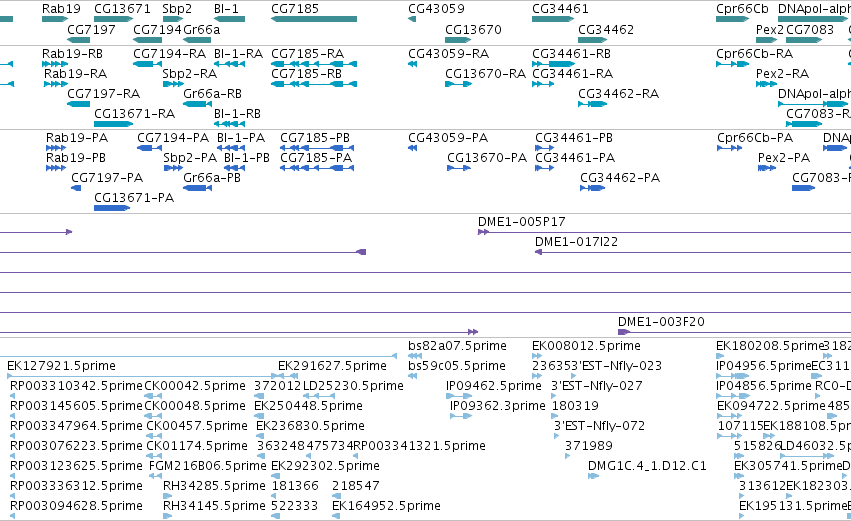Open BAC clone label DME1-003F20

click(x=661, y=322)
